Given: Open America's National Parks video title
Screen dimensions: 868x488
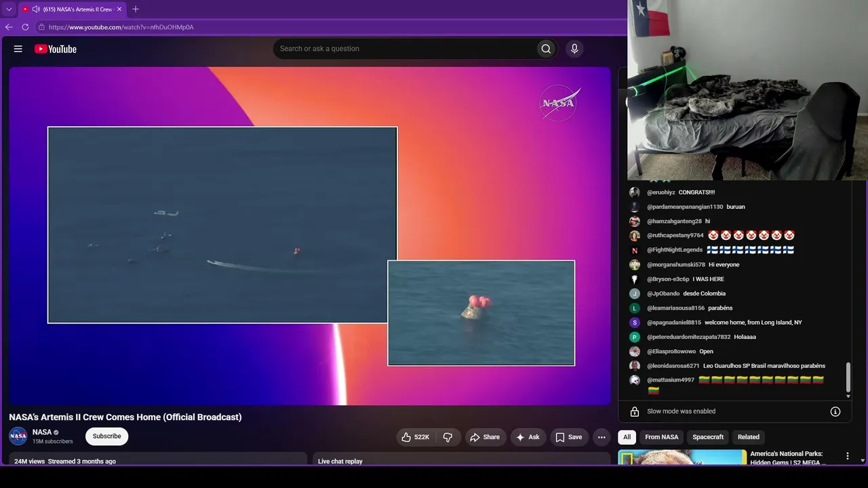Looking at the screenshot, I should point(787,458).
